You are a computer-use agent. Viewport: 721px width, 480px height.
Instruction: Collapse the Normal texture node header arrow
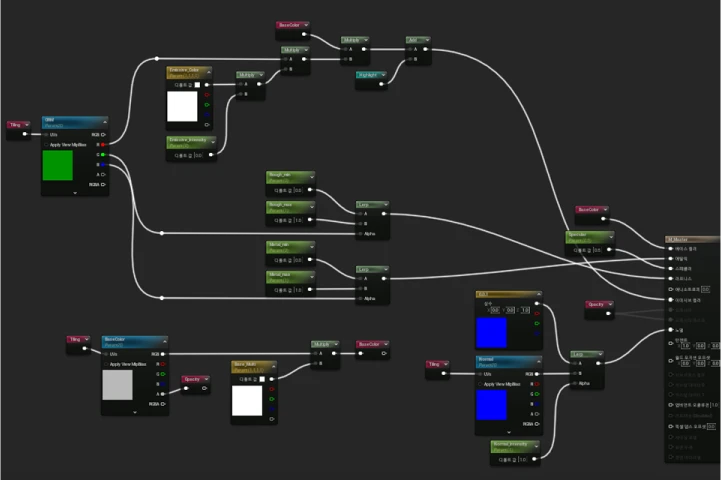pyautogui.click(x=538, y=361)
